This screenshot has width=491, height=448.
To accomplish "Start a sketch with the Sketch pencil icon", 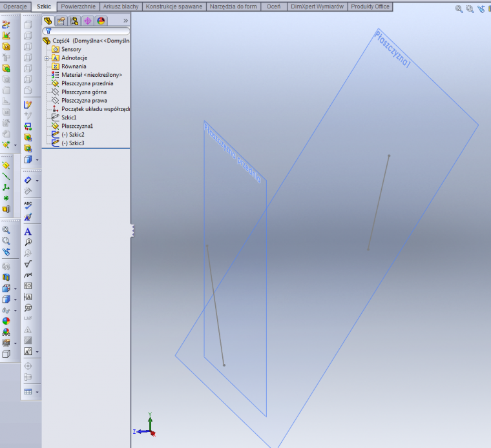I will click(28, 105).
